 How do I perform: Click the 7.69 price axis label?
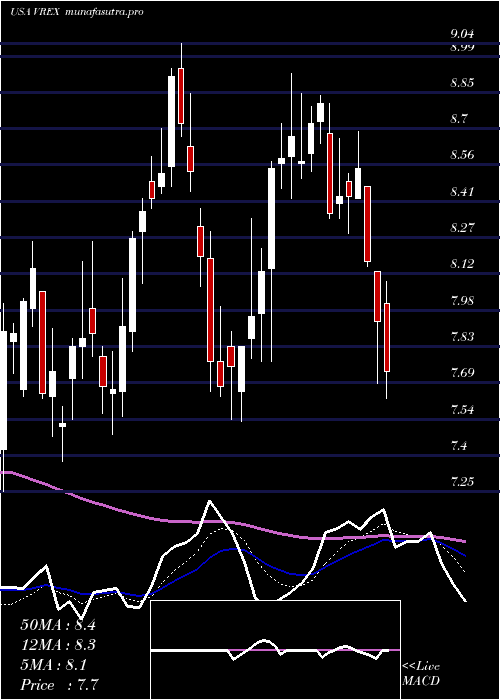pos(462,373)
